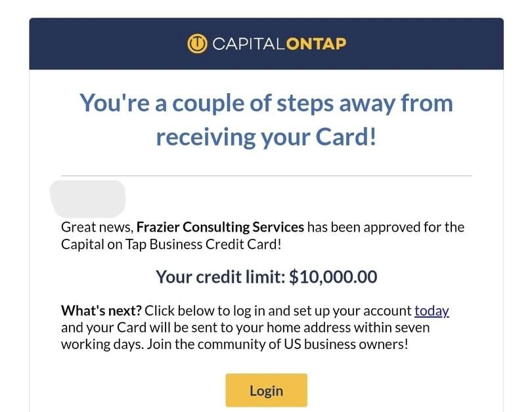Screen dimensions: 532x412
Task: Click the bold "What's next?" text
Action: (x=101, y=311)
